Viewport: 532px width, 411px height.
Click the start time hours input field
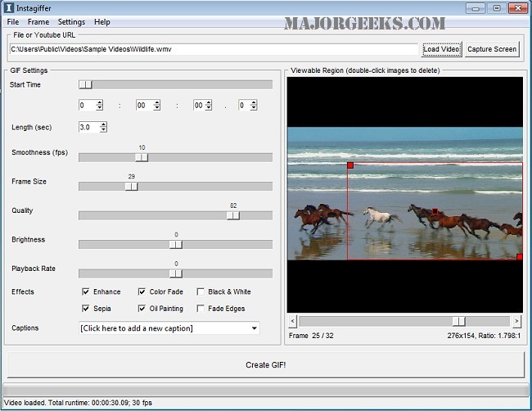pyautogui.click(x=88, y=106)
